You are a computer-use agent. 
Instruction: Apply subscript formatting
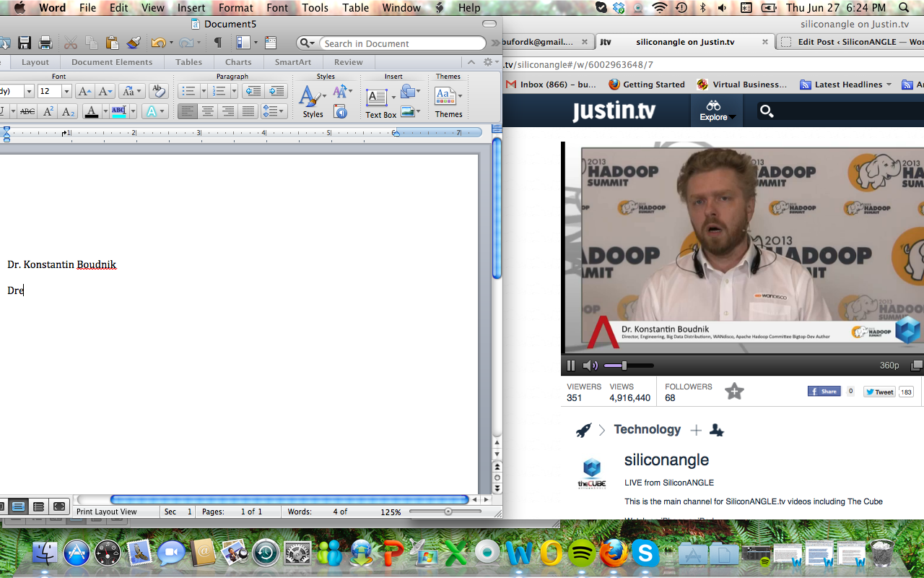coord(69,111)
